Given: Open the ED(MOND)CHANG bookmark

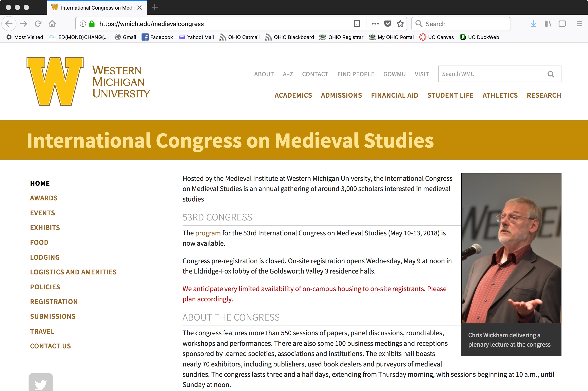Looking at the screenshot, I should pos(78,37).
